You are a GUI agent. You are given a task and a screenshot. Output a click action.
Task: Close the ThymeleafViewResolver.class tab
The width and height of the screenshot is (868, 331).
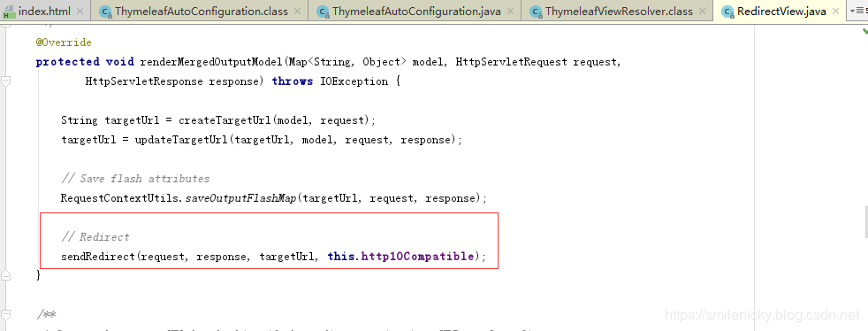coord(703,12)
